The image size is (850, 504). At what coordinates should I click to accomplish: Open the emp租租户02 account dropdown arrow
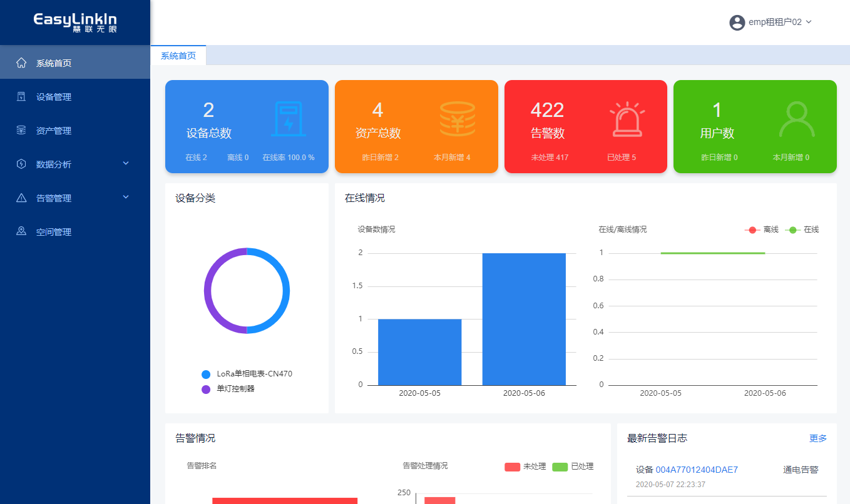click(809, 22)
